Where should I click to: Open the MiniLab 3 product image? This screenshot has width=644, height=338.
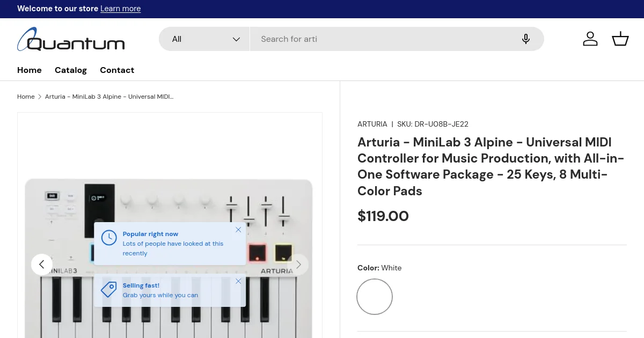(170, 225)
